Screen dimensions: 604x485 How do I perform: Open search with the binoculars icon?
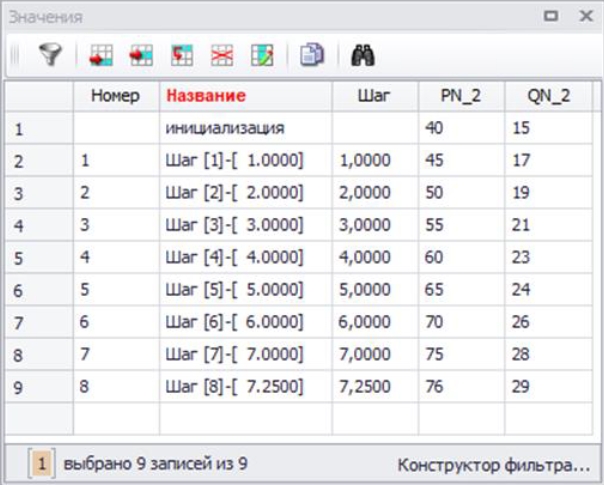click(362, 56)
